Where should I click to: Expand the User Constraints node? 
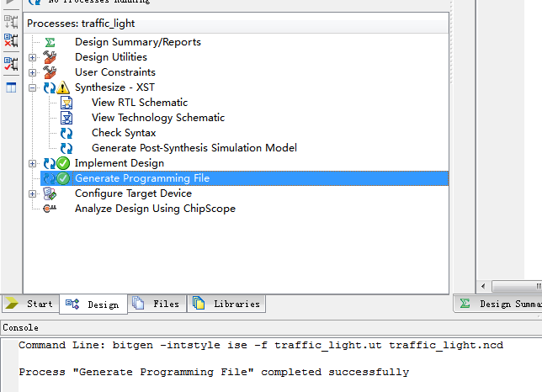pos(33,72)
